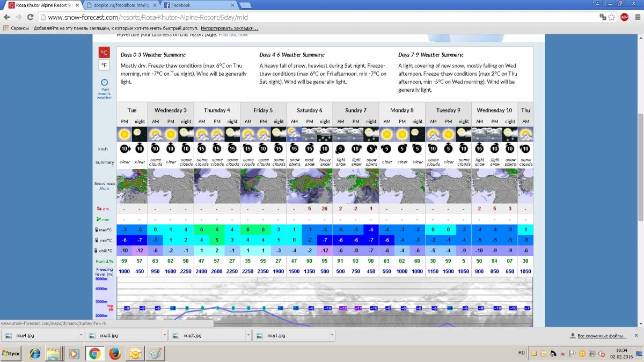The height and width of the screenshot is (362, 644).
Task: Open Tuesday PM snow map thumbnail
Action: pyautogui.click(x=125, y=186)
